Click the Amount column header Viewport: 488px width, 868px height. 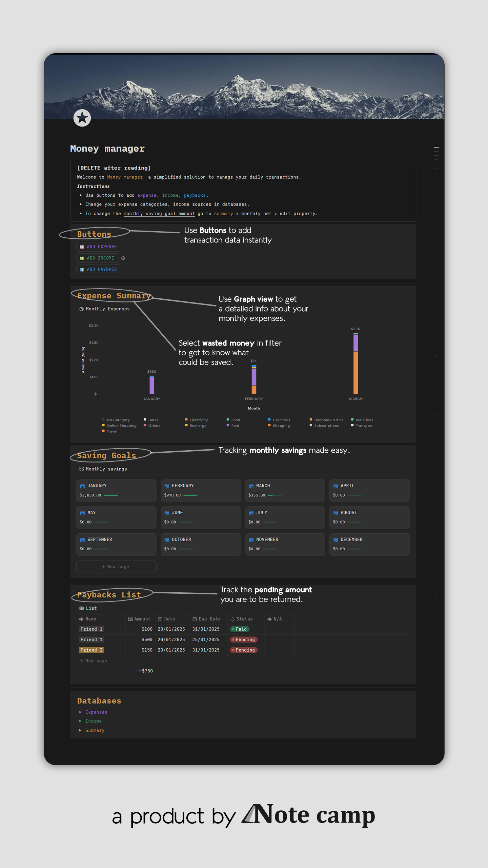(140, 619)
